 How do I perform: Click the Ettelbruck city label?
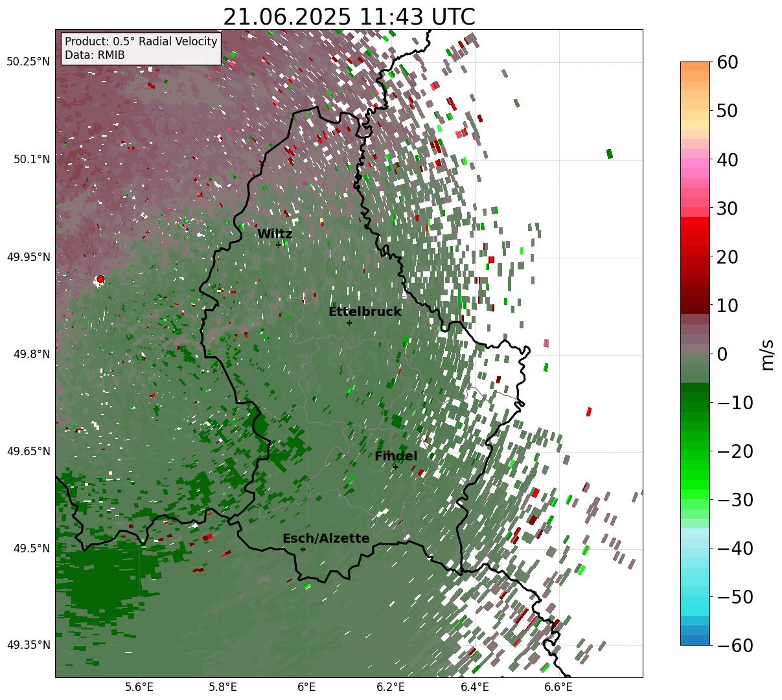pos(365,312)
